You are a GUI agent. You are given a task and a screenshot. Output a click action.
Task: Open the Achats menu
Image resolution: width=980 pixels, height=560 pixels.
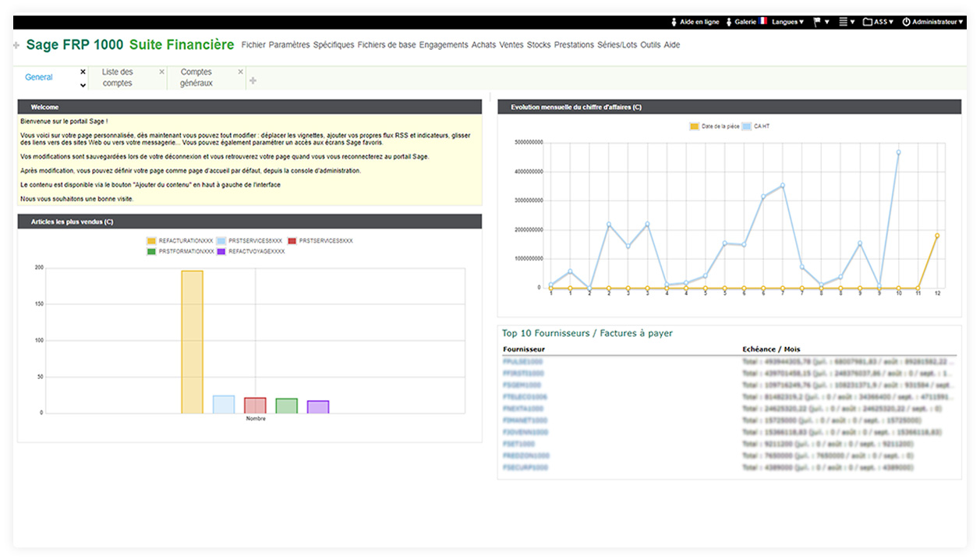(483, 45)
